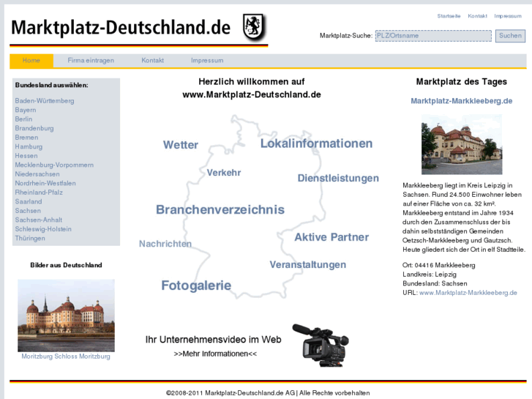This screenshot has width=532, height=399.
Task: Click the Marktplatz-Markkleeberg.de heading link
Action: [462, 101]
